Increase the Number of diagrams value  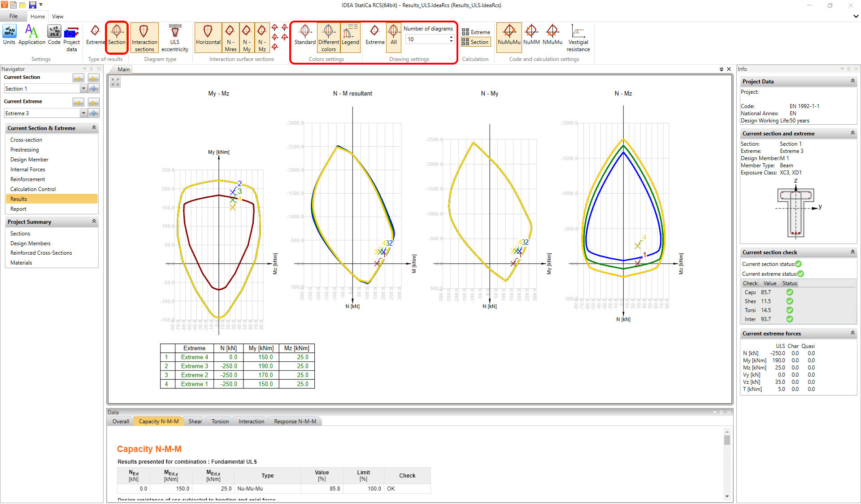point(451,37)
